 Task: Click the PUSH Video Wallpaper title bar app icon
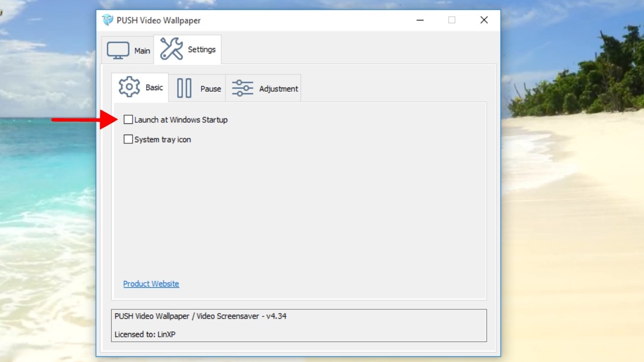108,20
